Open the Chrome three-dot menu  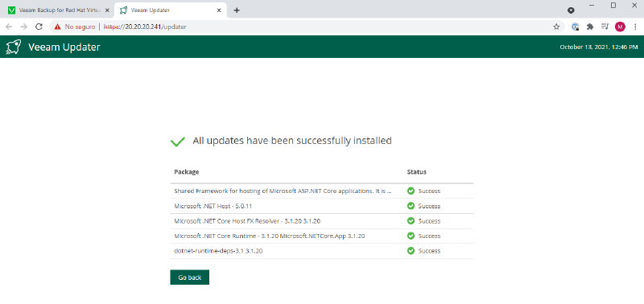pos(635,27)
